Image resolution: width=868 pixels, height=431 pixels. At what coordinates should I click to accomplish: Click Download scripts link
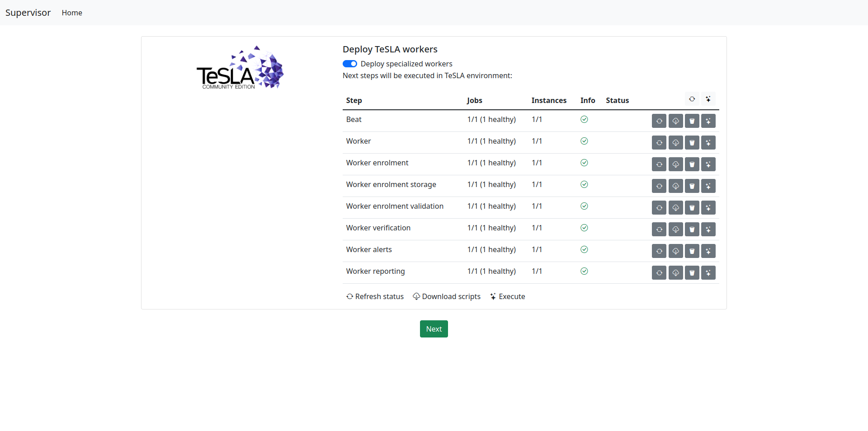(x=447, y=296)
